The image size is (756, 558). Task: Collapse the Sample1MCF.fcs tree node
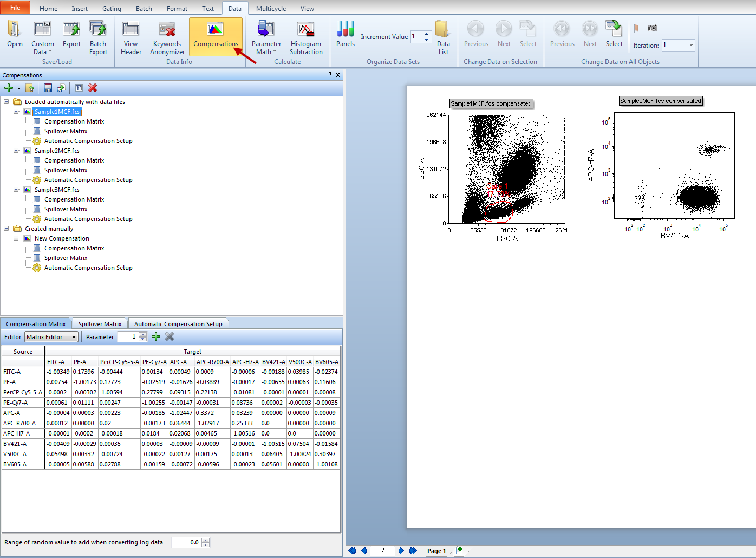pyautogui.click(x=16, y=112)
